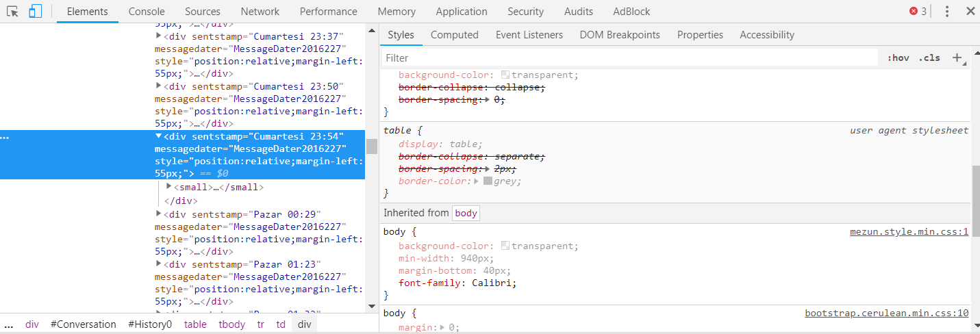The height and width of the screenshot is (334, 980).
Task: Select the first div breadcrumb
Action: 32,325
